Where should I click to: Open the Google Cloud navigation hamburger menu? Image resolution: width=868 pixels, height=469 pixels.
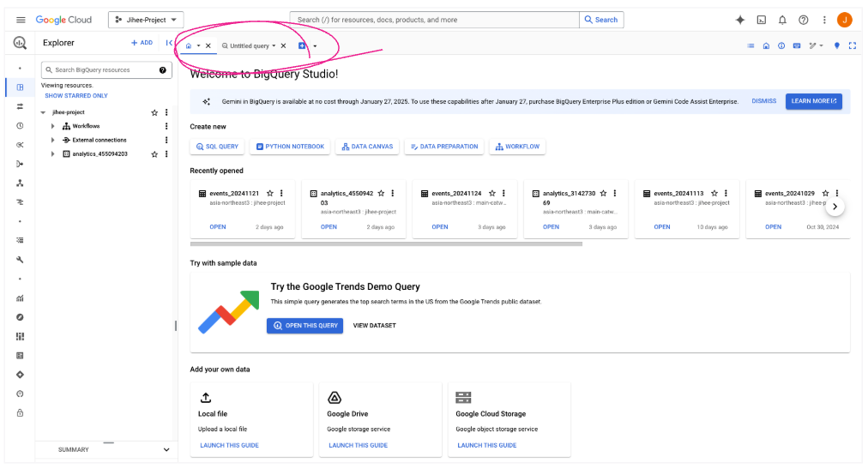[21, 20]
